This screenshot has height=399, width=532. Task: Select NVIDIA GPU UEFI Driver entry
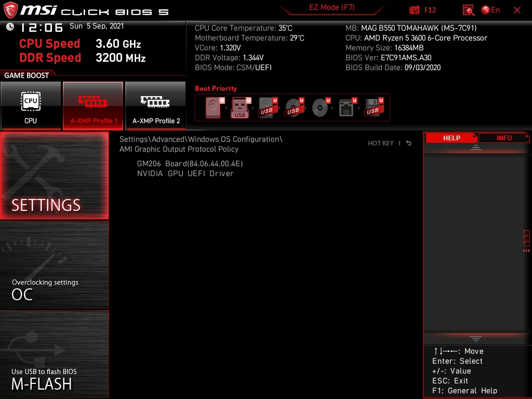[185, 174]
